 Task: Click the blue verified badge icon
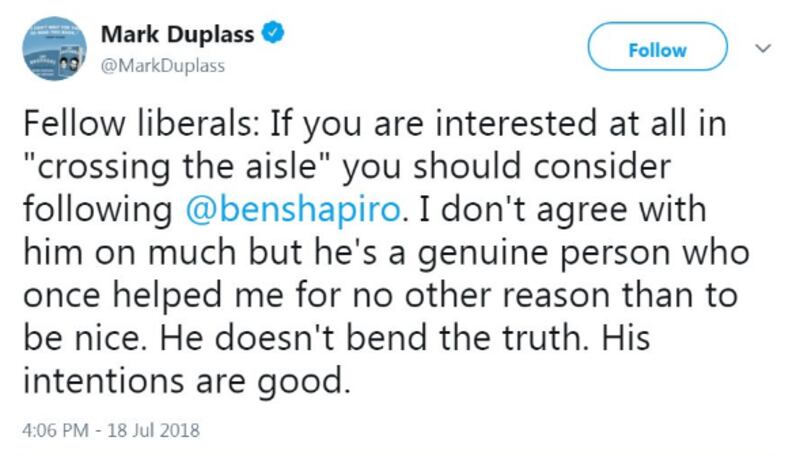pyautogui.click(x=275, y=35)
